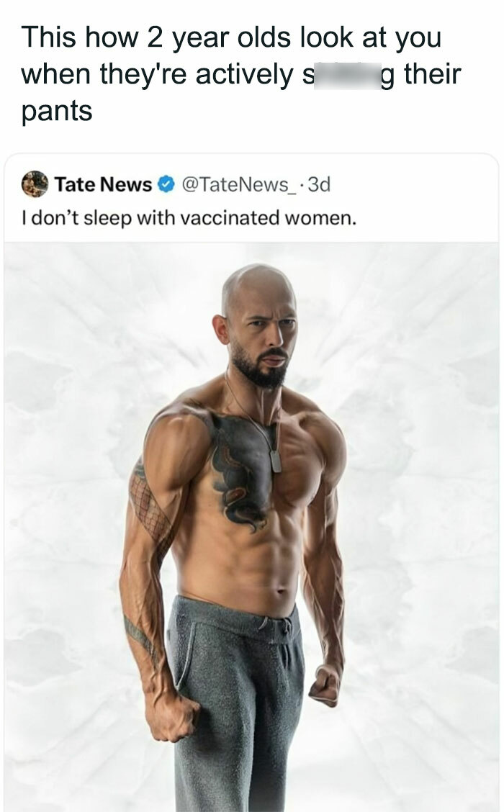Select the text "I don't sleep with vaccinated women."
The height and width of the screenshot is (812, 504).
coord(189,218)
